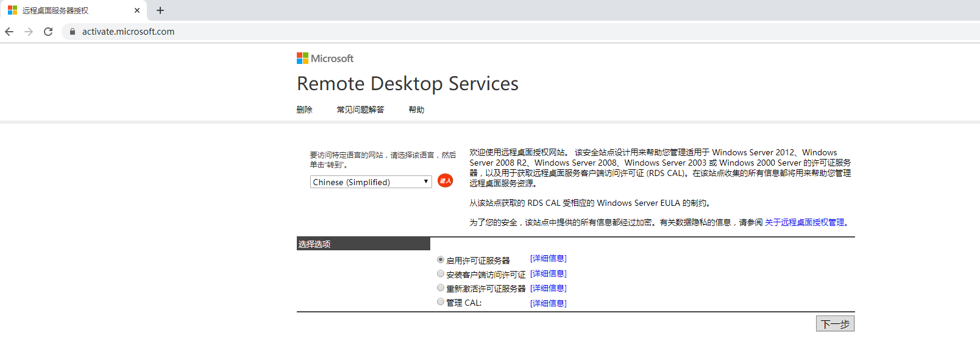Open the 帮助 menu item
980x352 pixels.
point(416,110)
